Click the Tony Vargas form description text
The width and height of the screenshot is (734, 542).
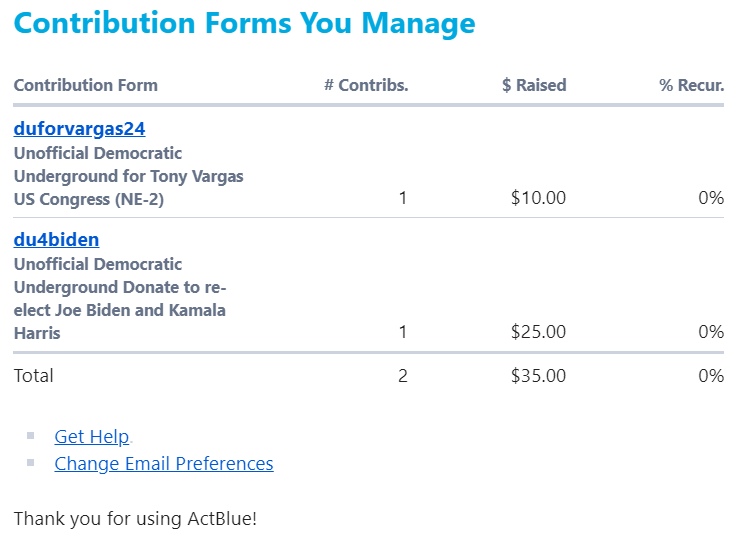(128, 176)
